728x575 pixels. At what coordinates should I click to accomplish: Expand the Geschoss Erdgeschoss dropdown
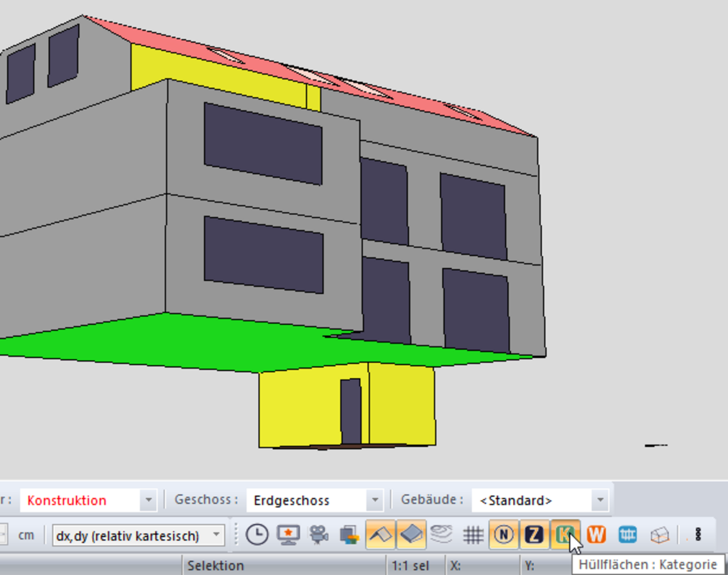click(374, 500)
